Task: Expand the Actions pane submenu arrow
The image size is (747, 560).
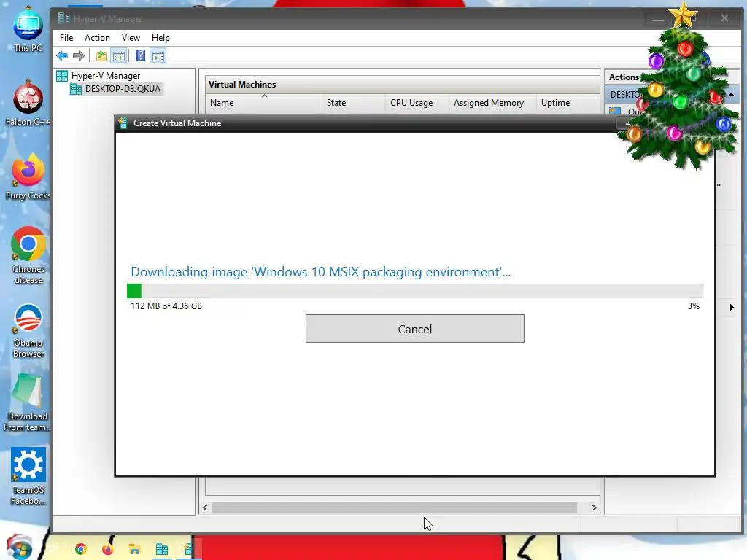Action: click(x=732, y=307)
